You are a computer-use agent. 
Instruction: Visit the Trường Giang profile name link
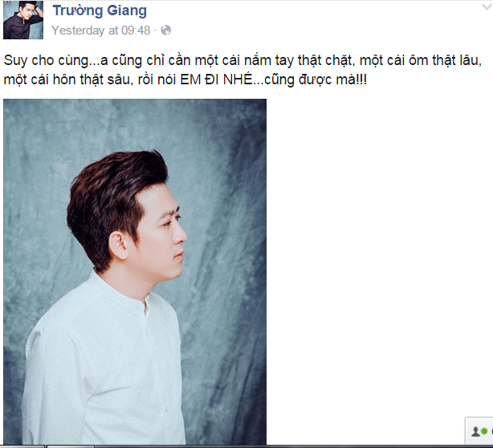tap(100, 10)
